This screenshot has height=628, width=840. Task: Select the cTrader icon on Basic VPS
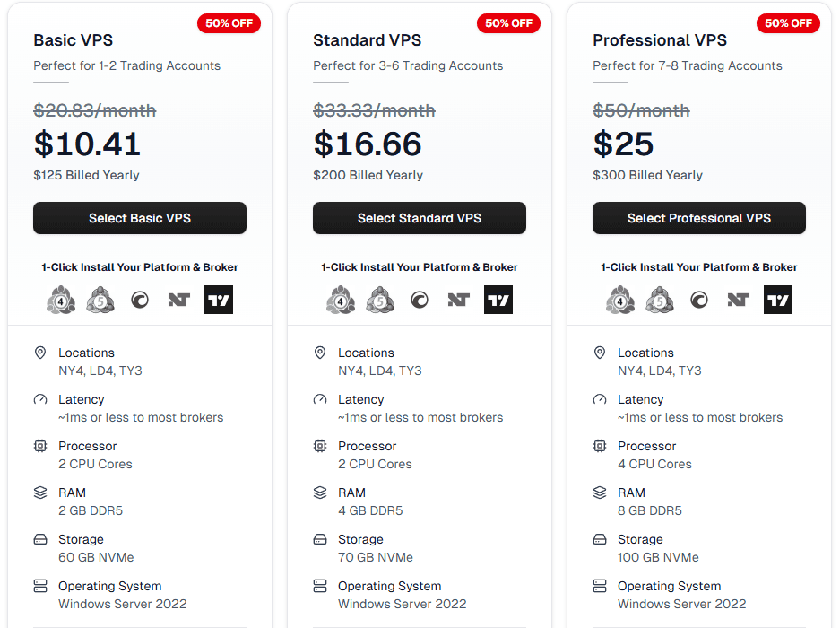click(139, 299)
